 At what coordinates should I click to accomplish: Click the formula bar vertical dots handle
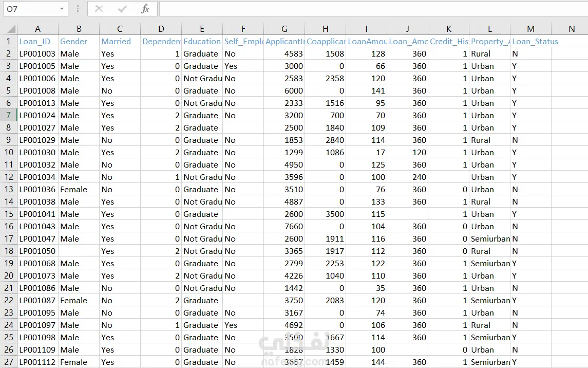(x=78, y=9)
